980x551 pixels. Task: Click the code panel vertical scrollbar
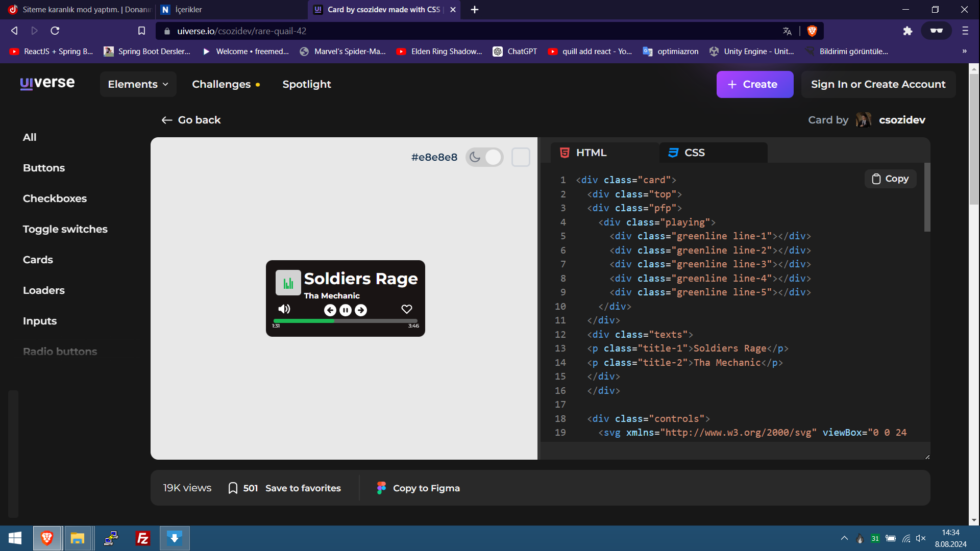tap(927, 197)
